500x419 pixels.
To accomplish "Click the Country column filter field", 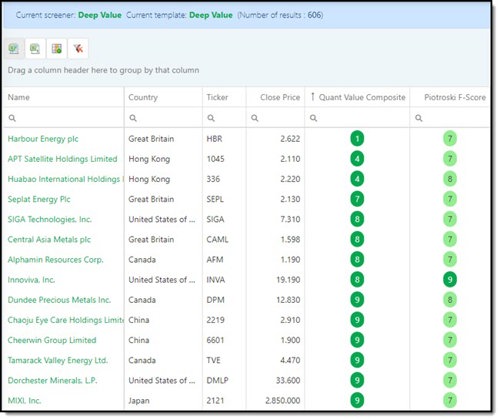I will click(163, 118).
